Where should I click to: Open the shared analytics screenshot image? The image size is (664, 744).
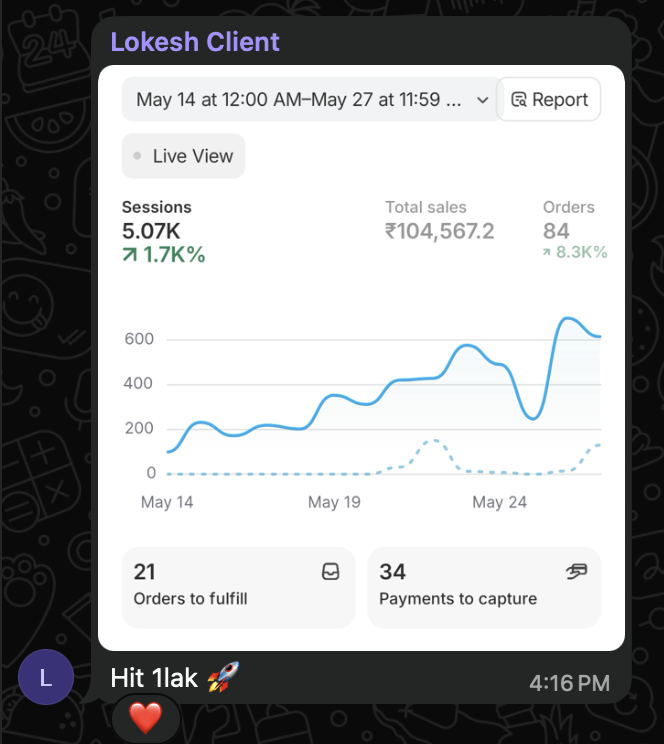361,358
